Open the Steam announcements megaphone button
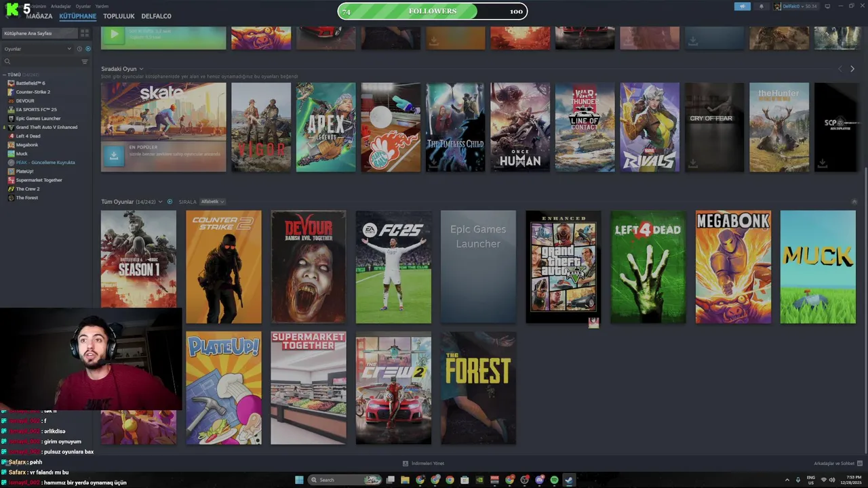The width and height of the screenshot is (868, 488). coord(742,6)
